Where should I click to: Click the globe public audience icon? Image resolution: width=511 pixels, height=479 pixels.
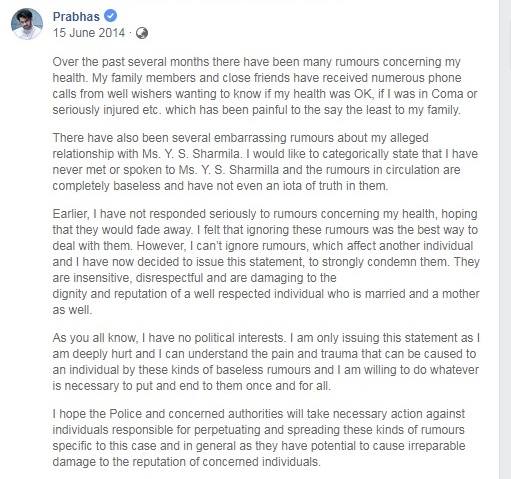coord(142,33)
